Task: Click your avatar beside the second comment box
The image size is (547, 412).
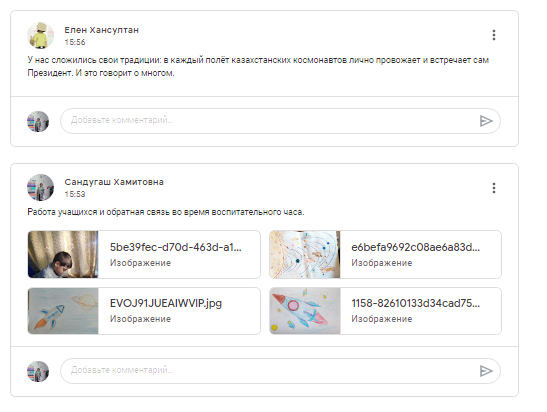Action: [38, 371]
